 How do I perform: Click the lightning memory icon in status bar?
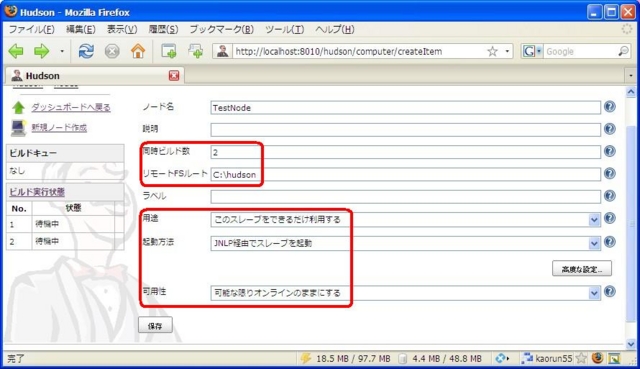306,358
